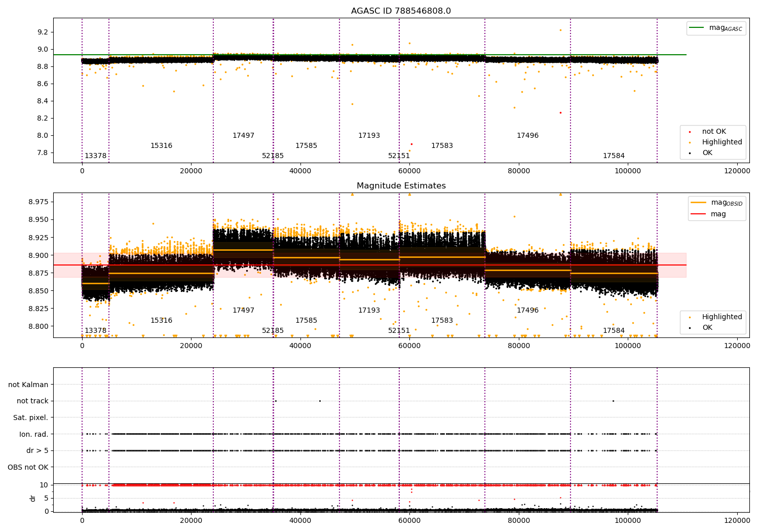Click the 'not Kalman' axis label
Image resolution: width=760 pixels, height=532 pixels.
pyautogui.click(x=28, y=385)
